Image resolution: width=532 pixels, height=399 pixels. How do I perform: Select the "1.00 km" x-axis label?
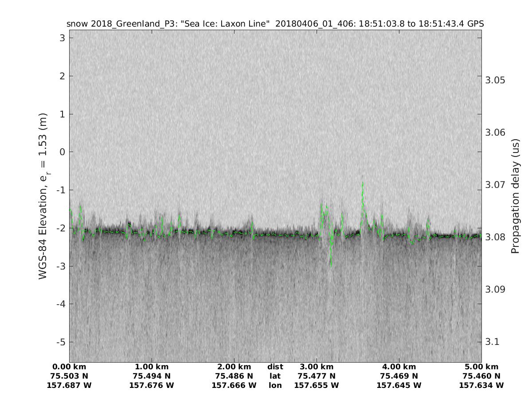[x=152, y=367]
